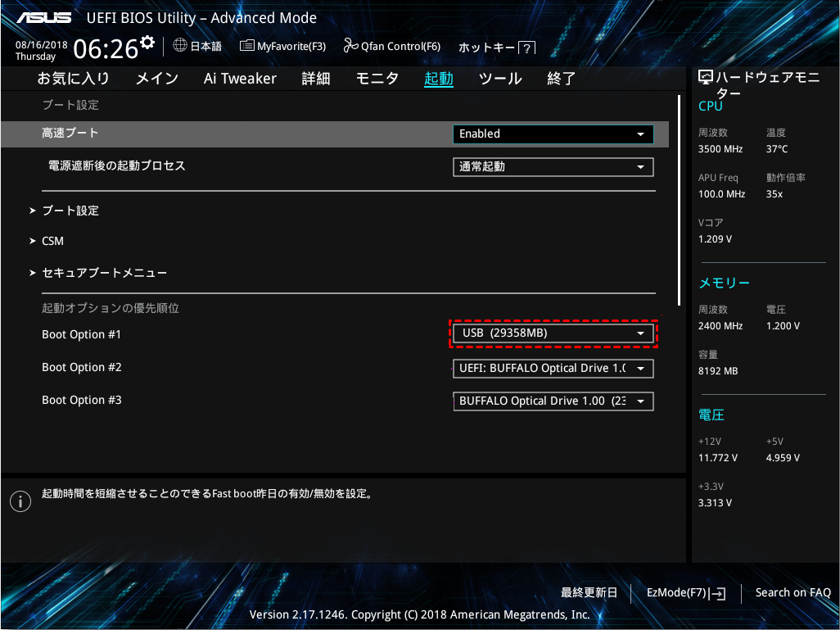840x630 pixels.
Task: Switch to モニタ tab
Action: pos(377,79)
